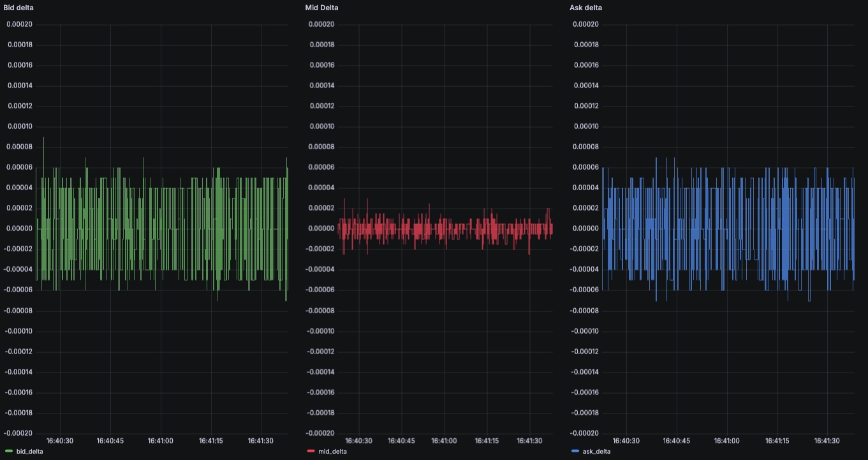The image size is (868, 460).
Task: Click the 16:40:45 time label in Bid delta panel
Action: (x=110, y=441)
